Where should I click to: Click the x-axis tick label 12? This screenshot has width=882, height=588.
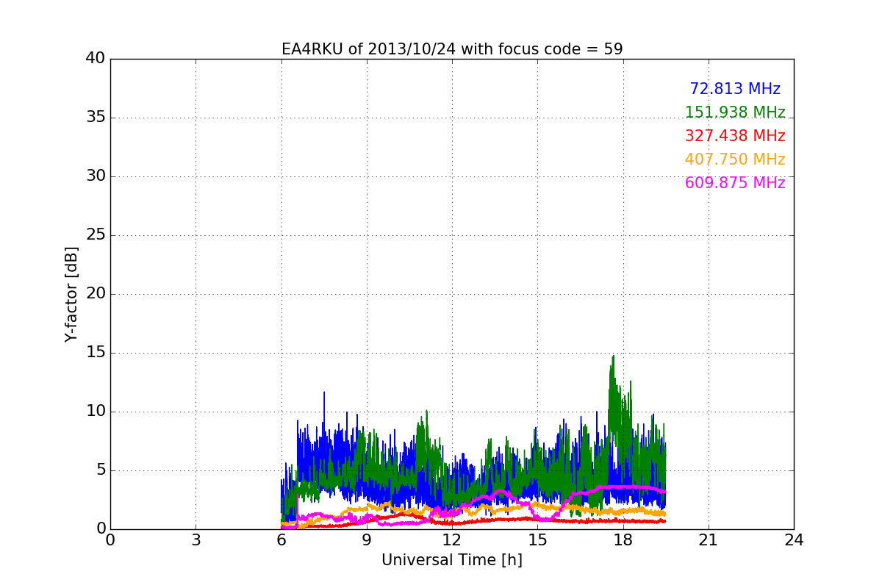coord(452,540)
